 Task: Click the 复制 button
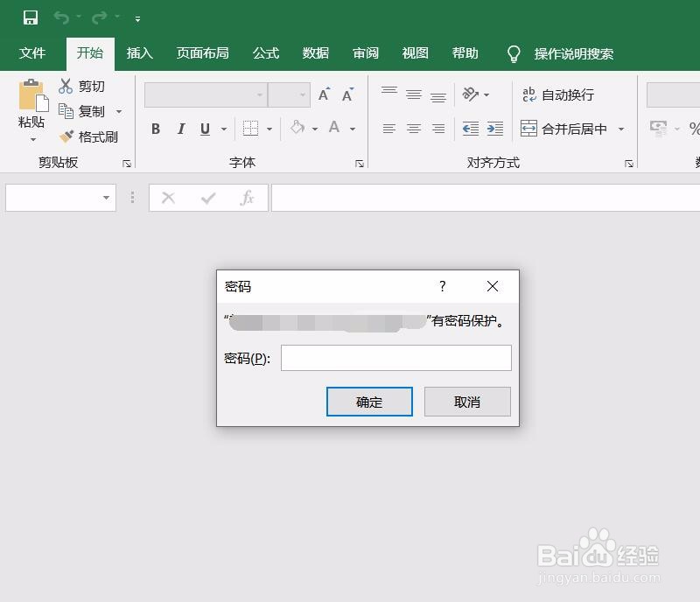pos(81,111)
